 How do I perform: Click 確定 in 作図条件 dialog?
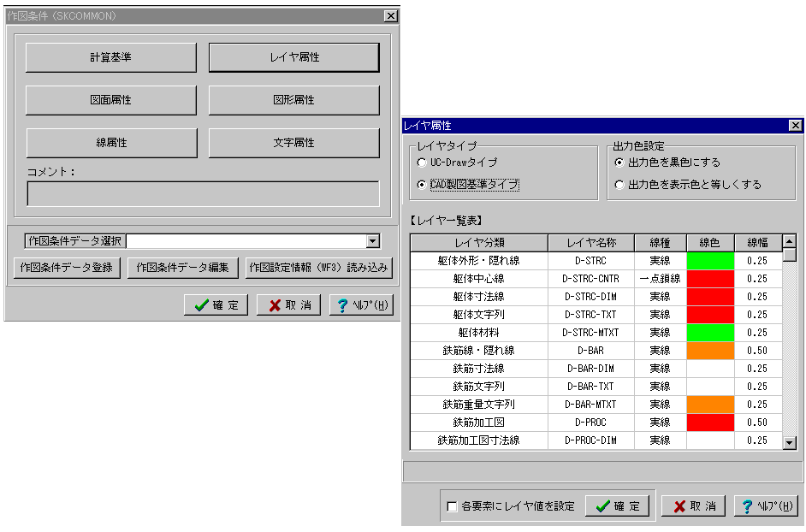[x=216, y=305]
